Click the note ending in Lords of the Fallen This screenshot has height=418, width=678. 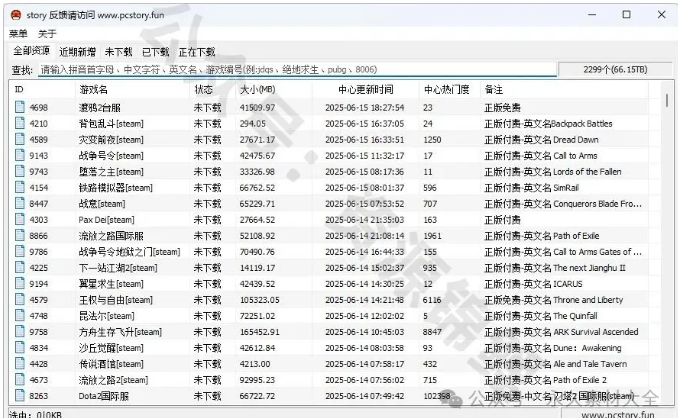[x=553, y=172]
